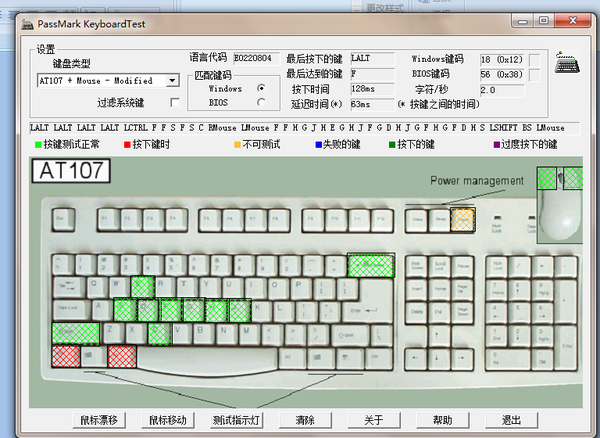Minimize the PassMark KeyboardTest window
Image resolution: width=600 pixels, height=438 pixels.
pyautogui.click(x=523, y=21)
